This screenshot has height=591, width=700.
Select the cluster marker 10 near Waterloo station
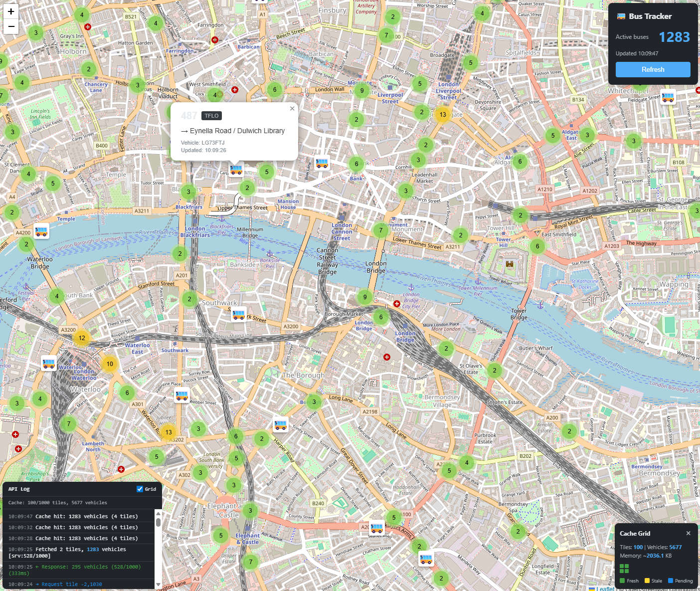click(110, 364)
